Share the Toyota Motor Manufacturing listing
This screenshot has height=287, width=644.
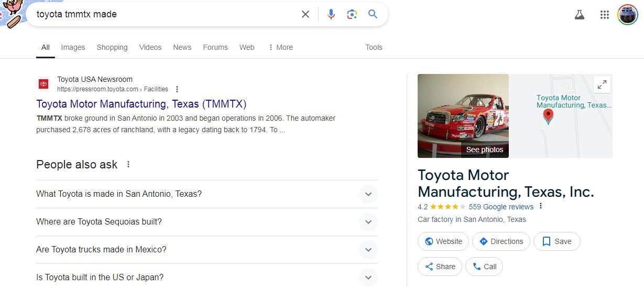point(440,267)
